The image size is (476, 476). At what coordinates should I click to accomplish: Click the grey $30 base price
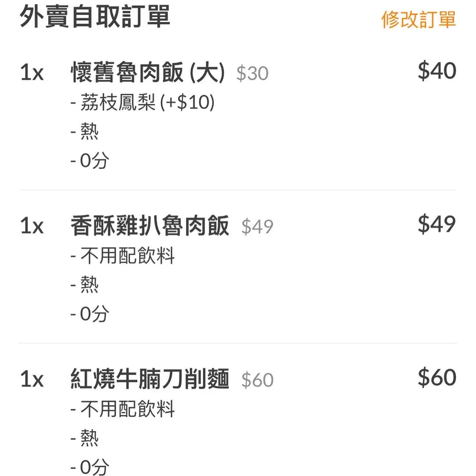(x=252, y=74)
